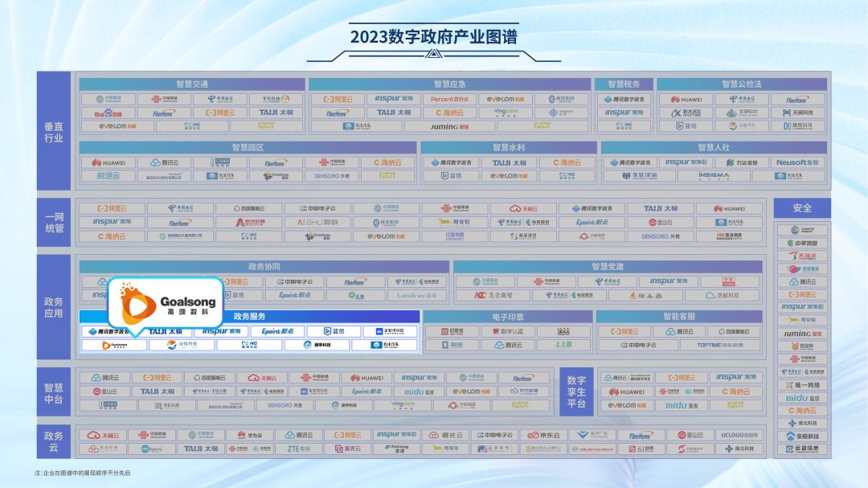868x488 pixels.
Task: Select the HUAWEI logo in 数字孪生平台
Action: point(627,392)
